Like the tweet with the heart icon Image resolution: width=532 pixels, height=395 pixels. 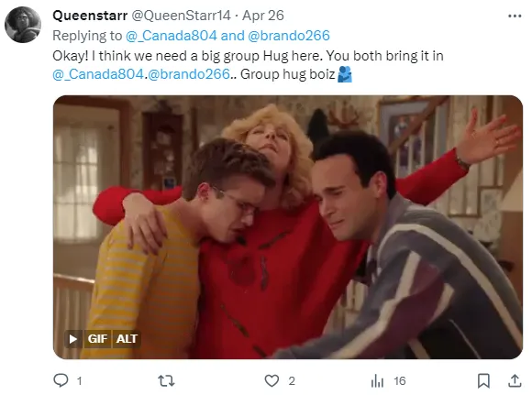272,380
